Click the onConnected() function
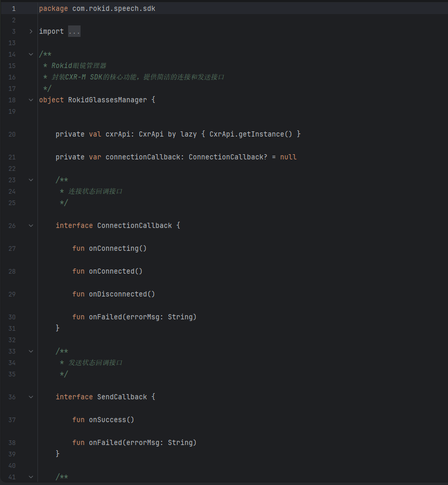The image size is (448, 485). (x=115, y=272)
